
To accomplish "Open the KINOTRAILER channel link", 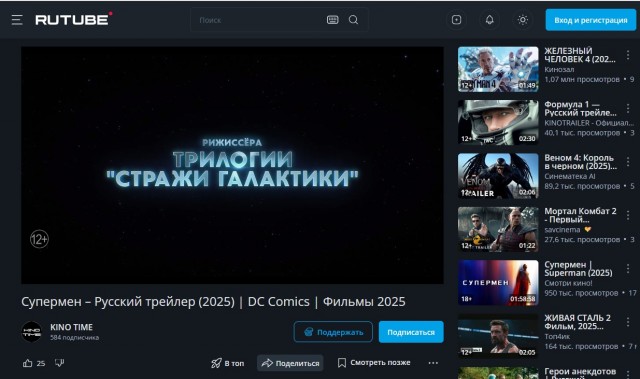I will tap(589, 123).
